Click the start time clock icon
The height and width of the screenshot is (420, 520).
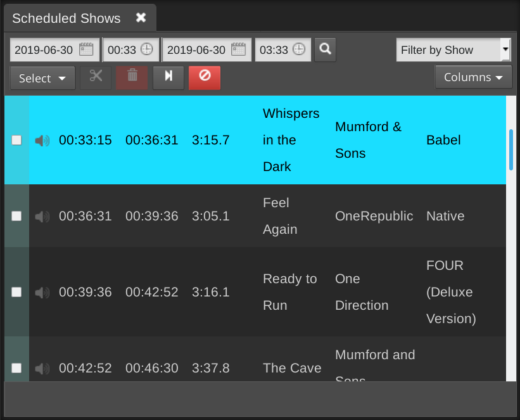pyautogui.click(x=146, y=49)
